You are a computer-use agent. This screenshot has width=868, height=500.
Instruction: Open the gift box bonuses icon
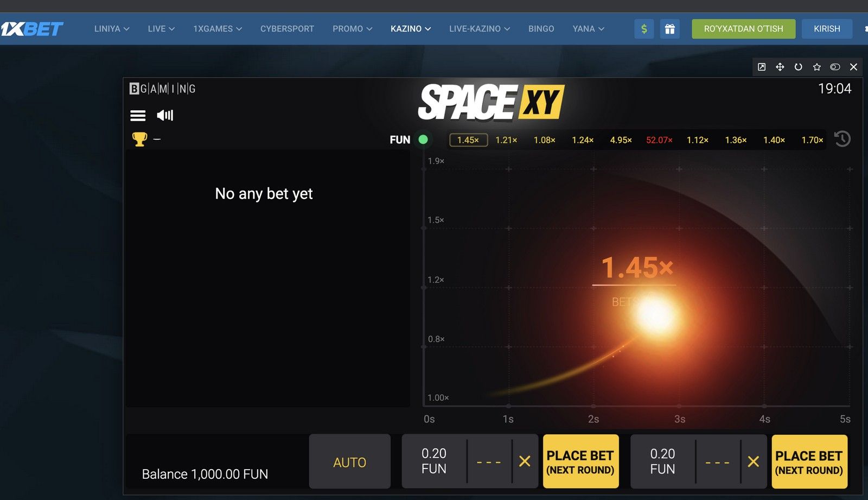click(x=670, y=29)
